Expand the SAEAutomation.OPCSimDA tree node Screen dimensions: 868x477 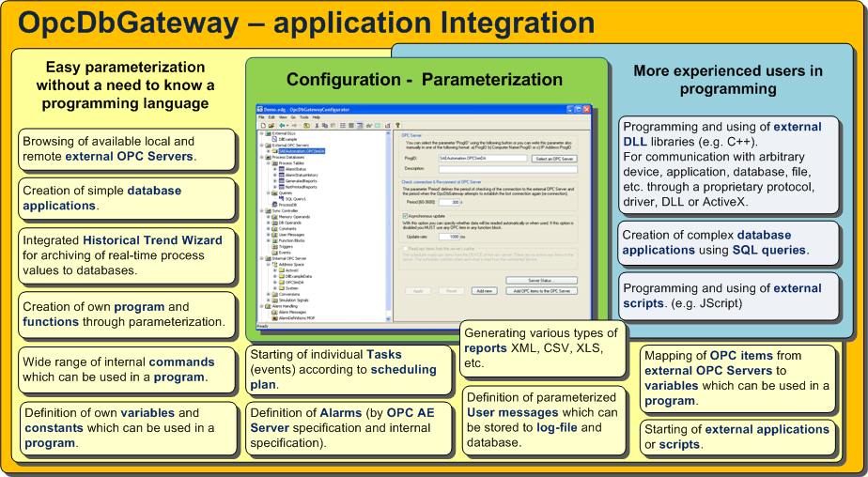268,151
